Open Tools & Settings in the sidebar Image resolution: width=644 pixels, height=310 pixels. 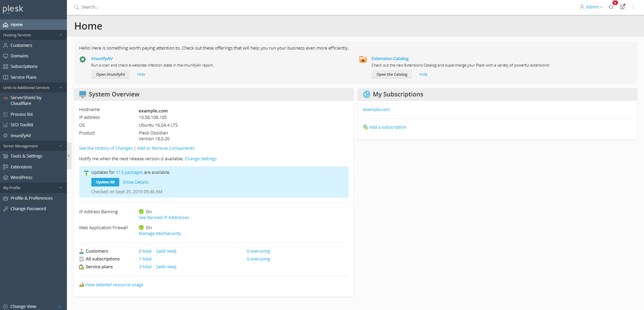[26, 156]
